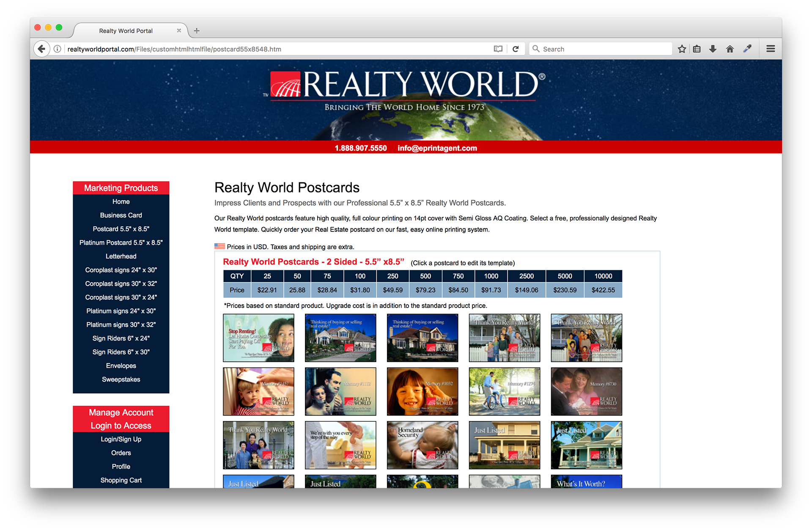Click Login/Sign Up link
The height and width of the screenshot is (531, 812).
(121, 439)
